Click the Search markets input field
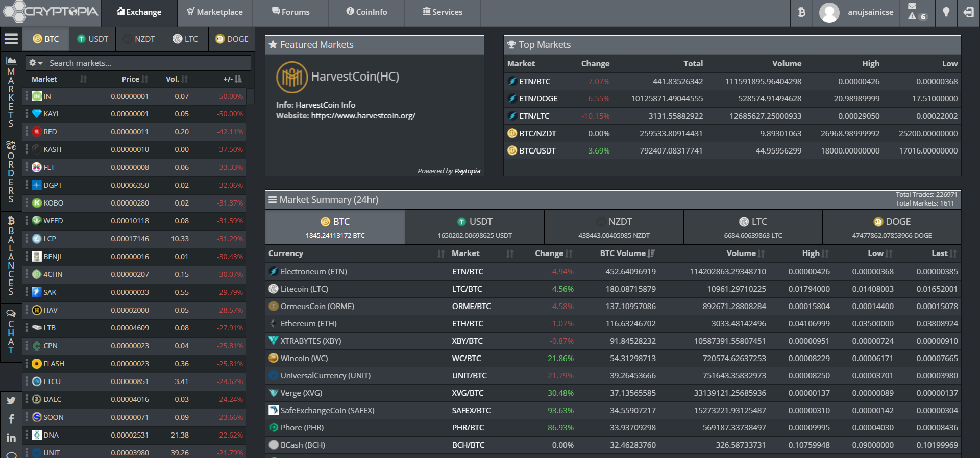980x458 pixels. (x=149, y=63)
